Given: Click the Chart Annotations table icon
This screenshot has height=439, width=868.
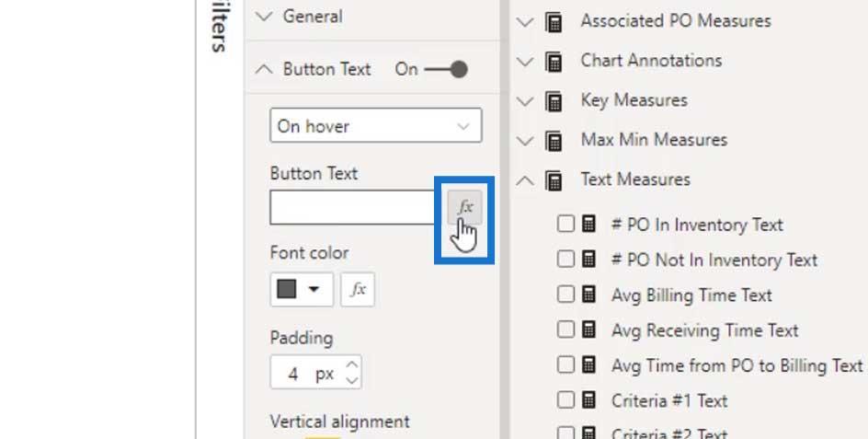Looking at the screenshot, I should pos(554,61).
